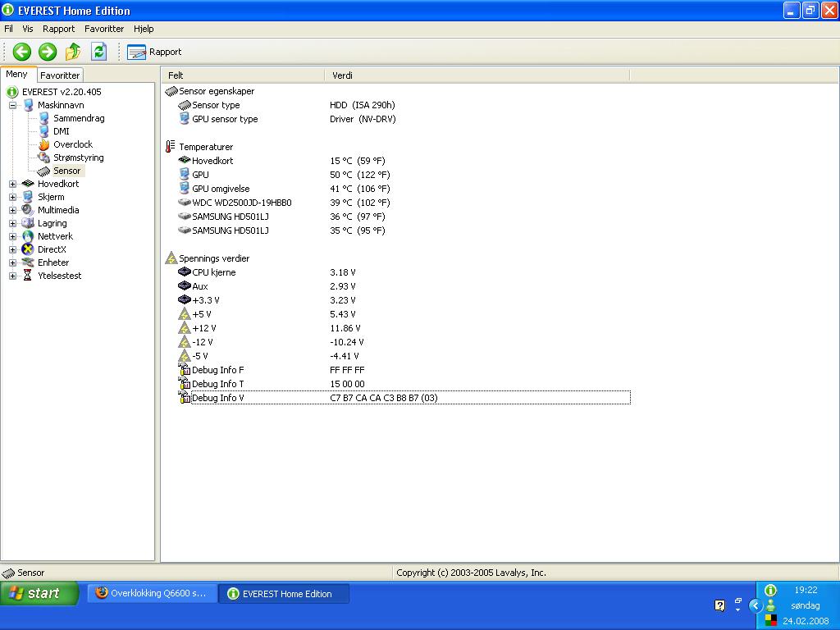The height and width of the screenshot is (630, 840).
Task: Collapse the Maskinnavn tree node
Action: 12,105
